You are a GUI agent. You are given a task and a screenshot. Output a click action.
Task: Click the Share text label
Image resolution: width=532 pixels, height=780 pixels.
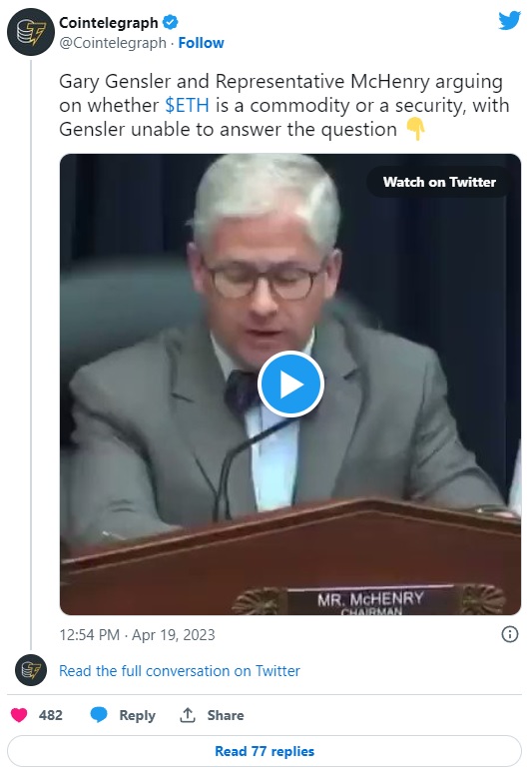[226, 715]
